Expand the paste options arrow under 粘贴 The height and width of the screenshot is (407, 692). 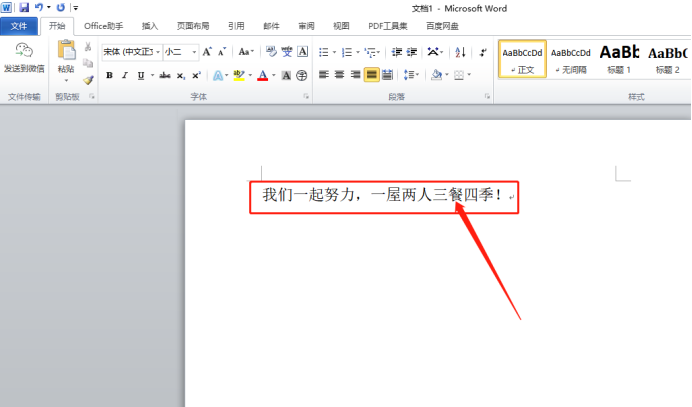coord(66,80)
